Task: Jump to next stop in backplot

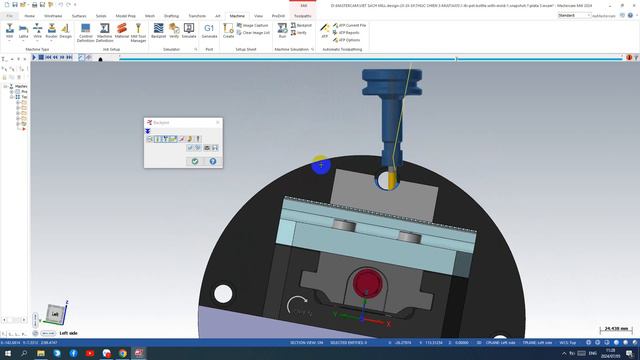Action: coord(69,58)
